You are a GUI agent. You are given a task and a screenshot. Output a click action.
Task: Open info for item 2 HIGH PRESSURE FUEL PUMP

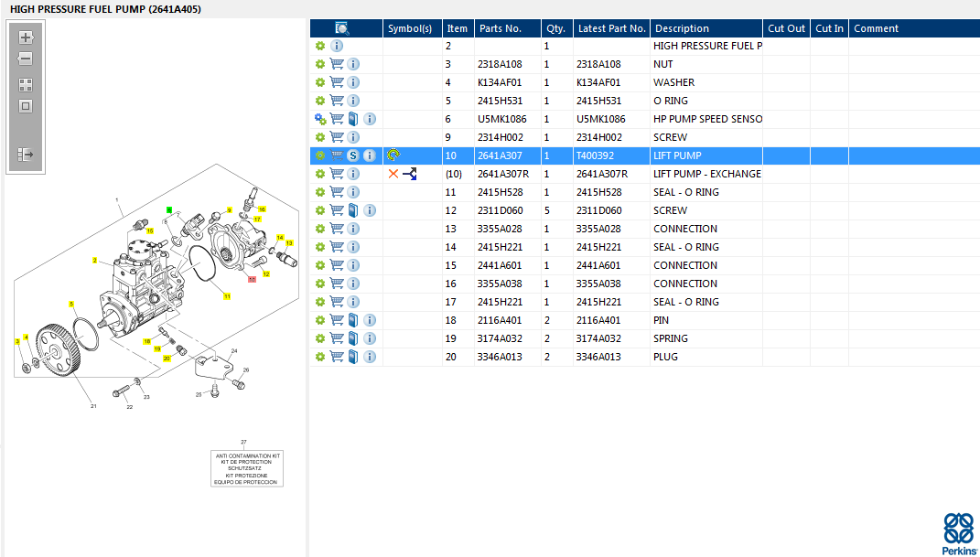click(x=336, y=47)
